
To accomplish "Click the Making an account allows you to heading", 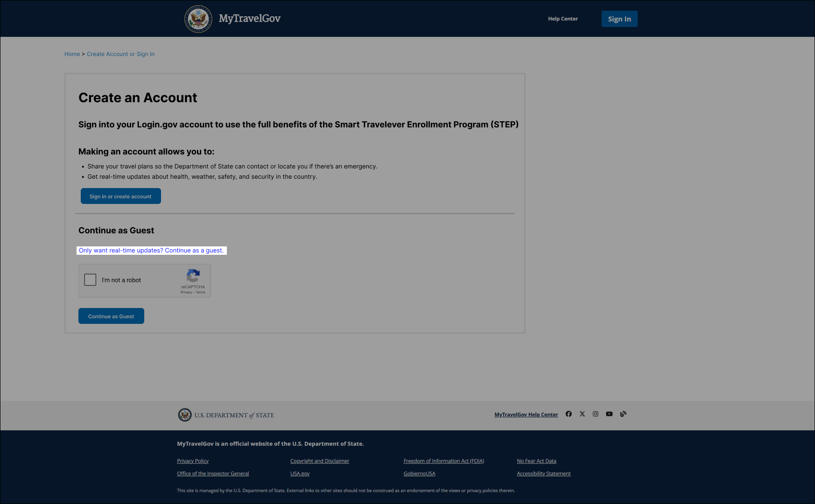I will (147, 152).
